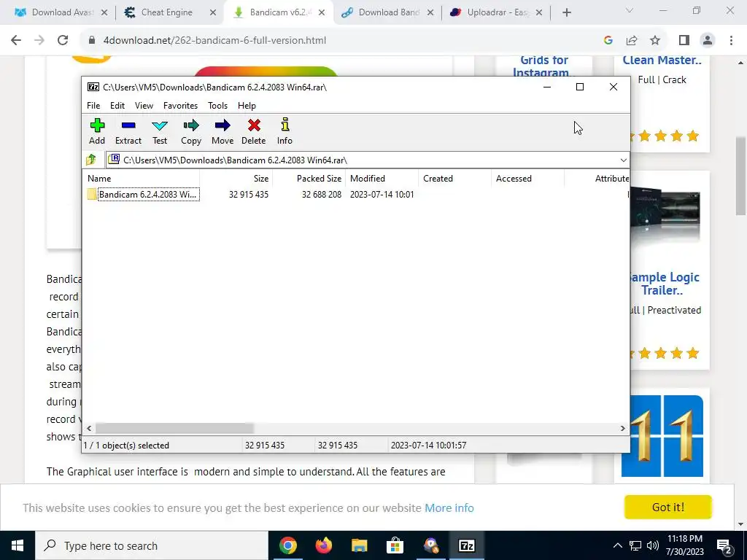Image resolution: width=747 pixels, height=560 pixels.
Task: Open the Favorites menu
Action: [x=181, y=106]
